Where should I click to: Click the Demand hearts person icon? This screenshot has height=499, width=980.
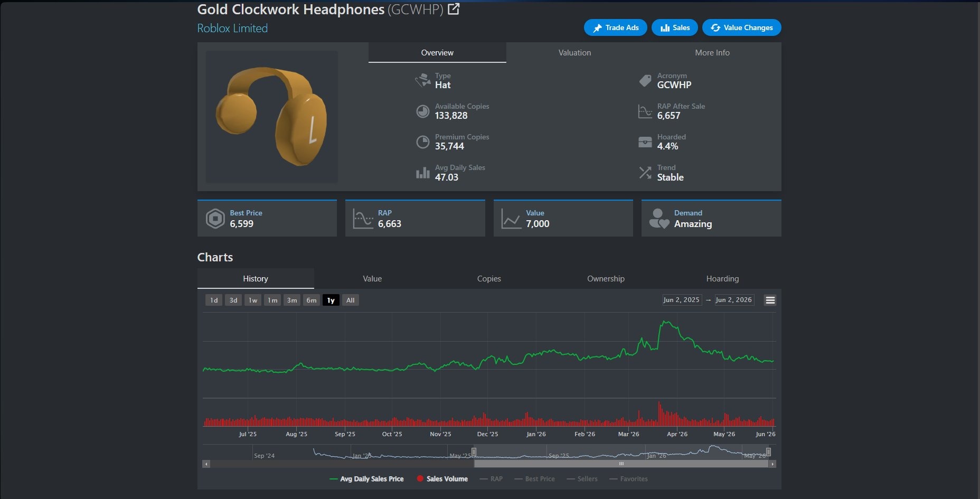pos(659,219)
